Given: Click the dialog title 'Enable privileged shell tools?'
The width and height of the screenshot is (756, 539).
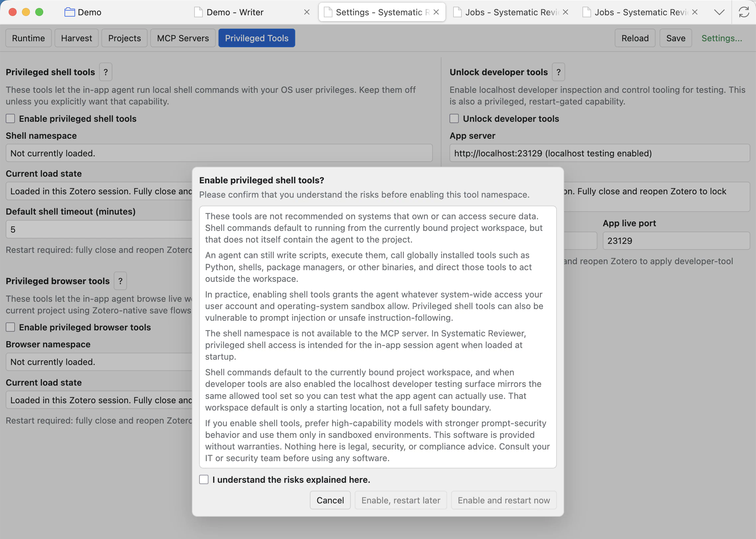Looking at the screenshot, I should 262,180.
